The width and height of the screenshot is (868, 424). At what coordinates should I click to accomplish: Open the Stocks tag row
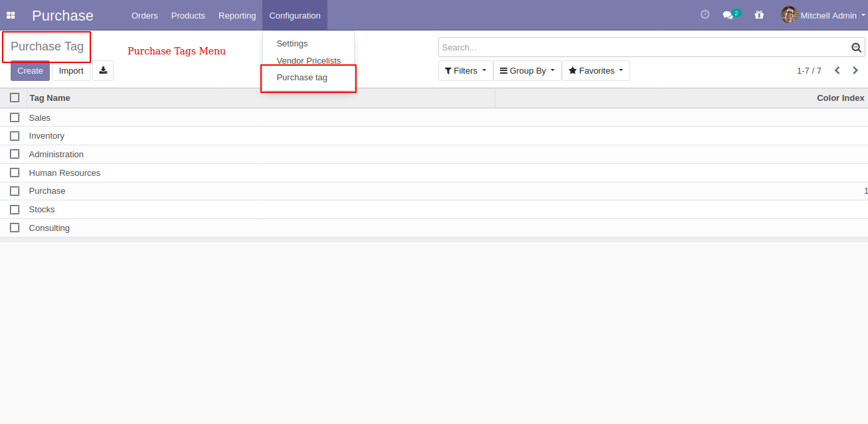coord(434,209)
